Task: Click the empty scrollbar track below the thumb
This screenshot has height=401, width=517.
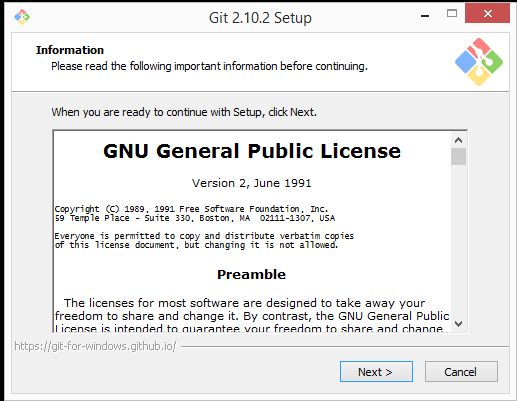Action: pos(458,241)
